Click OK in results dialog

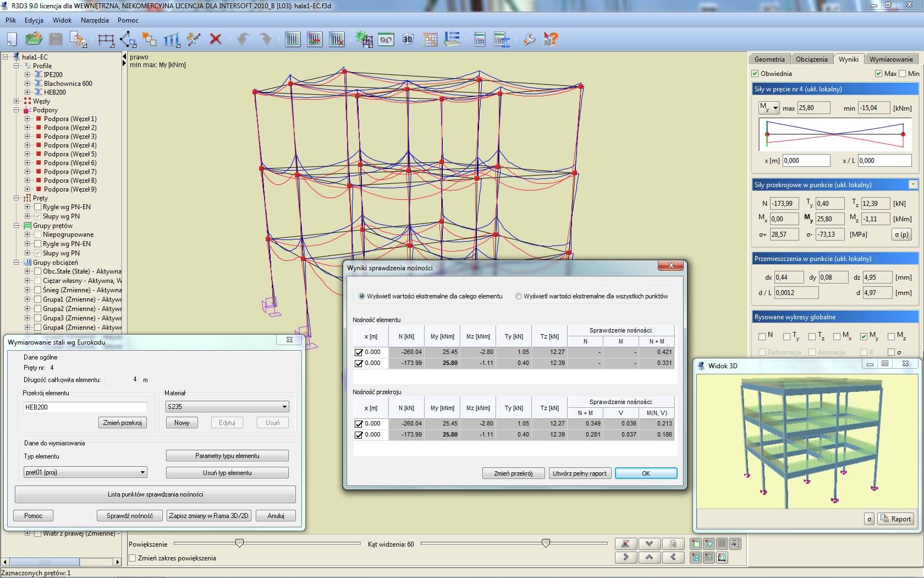pyautogui.click(x=646, y=473)
